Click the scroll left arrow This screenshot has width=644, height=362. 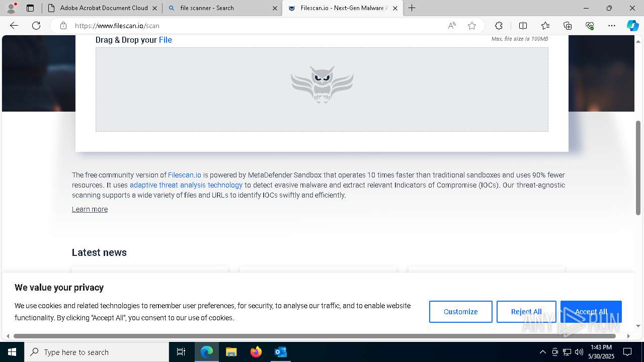(x=8, y=336)
